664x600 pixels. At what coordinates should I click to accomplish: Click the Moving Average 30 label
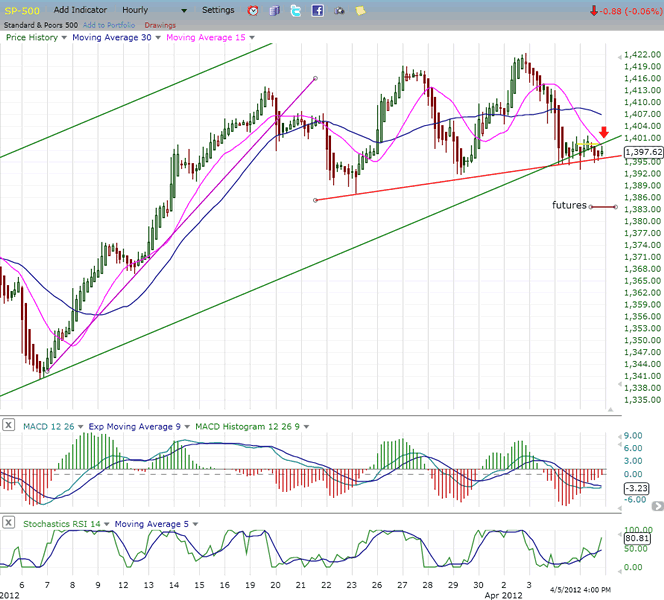[112, 37]
